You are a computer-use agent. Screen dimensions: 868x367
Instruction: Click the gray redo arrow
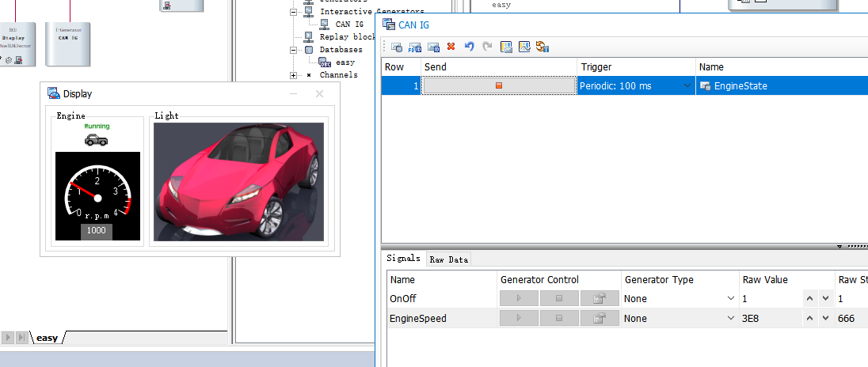tap(487, 47)
